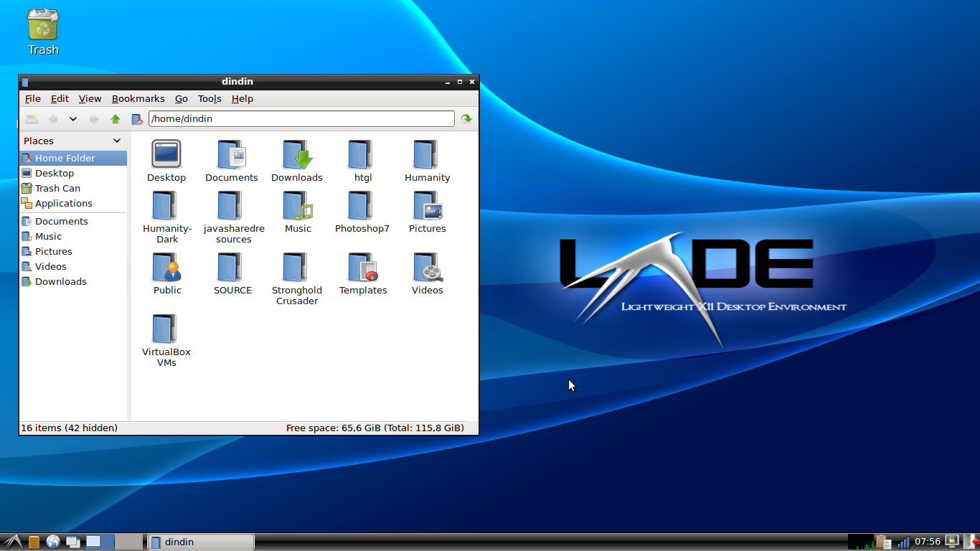This screenshot has width=980, height=551.
Task: Select Downloads bookmark in sidebar
Action: click(x=73, y=281)
